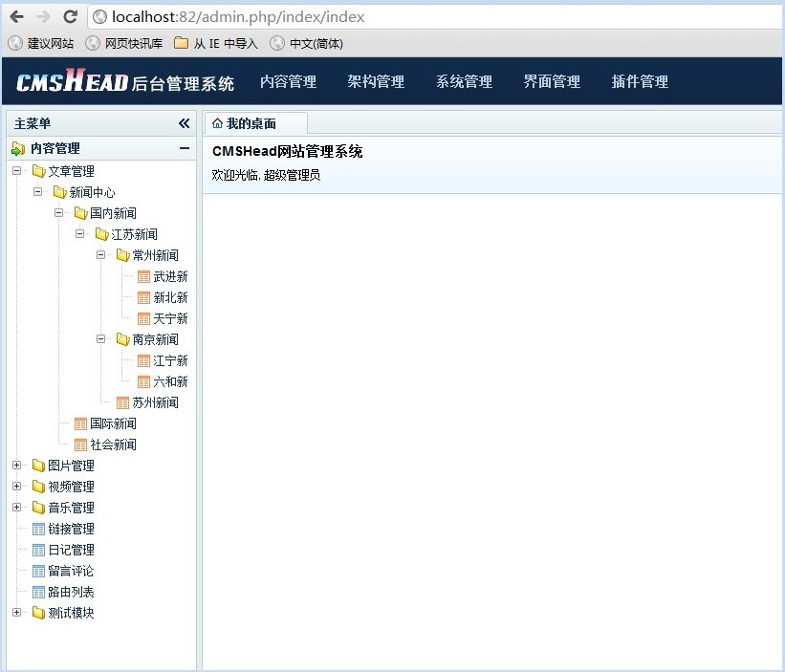Click the 链接管理 list icon

pyautogui.click(x=38, y=529)
